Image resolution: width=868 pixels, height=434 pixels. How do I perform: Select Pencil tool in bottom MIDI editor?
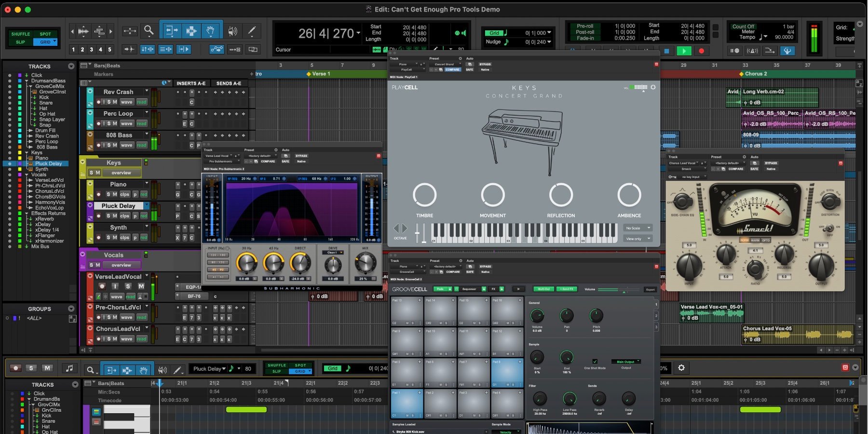177,370
